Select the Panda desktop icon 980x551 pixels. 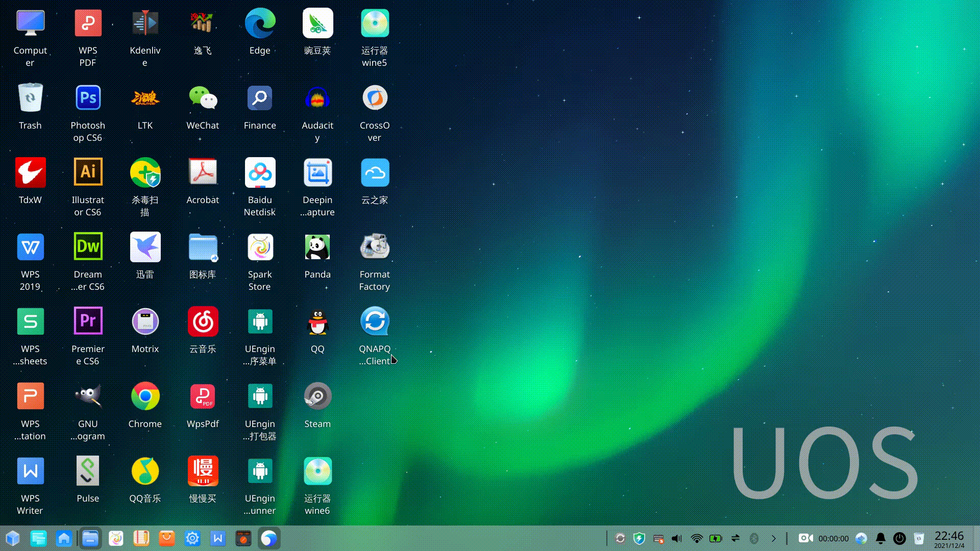317,247
